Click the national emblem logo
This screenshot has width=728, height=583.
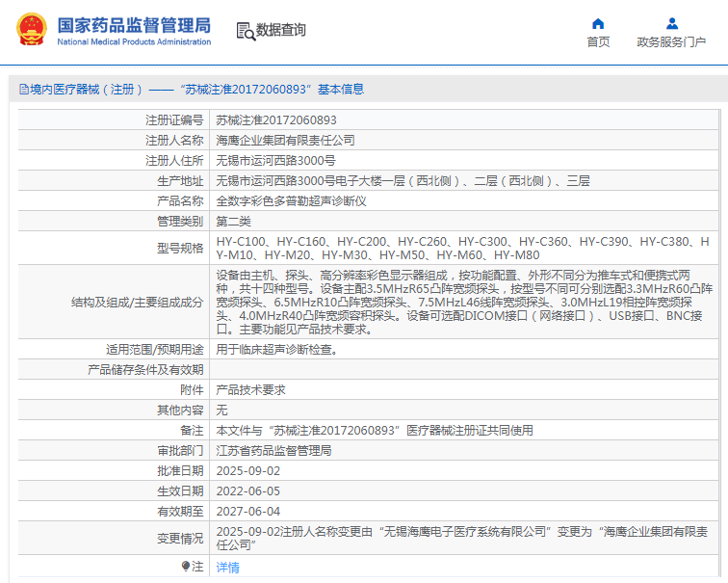coord(30,30)
